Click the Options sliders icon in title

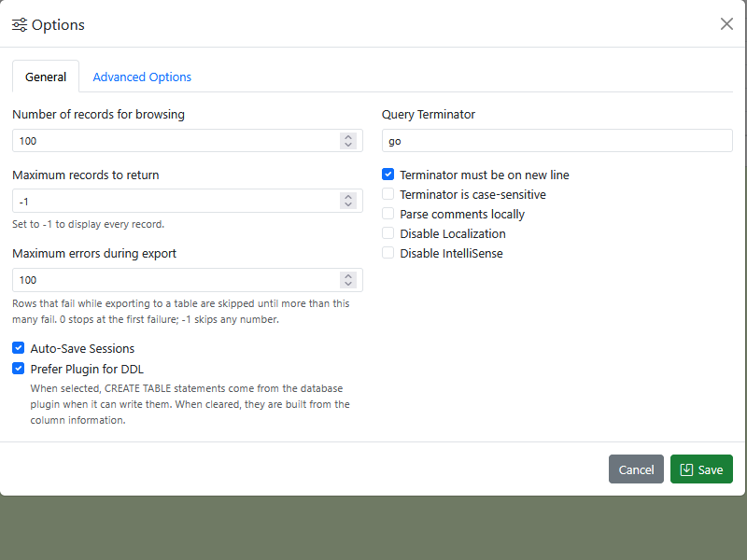coord(20,25)
